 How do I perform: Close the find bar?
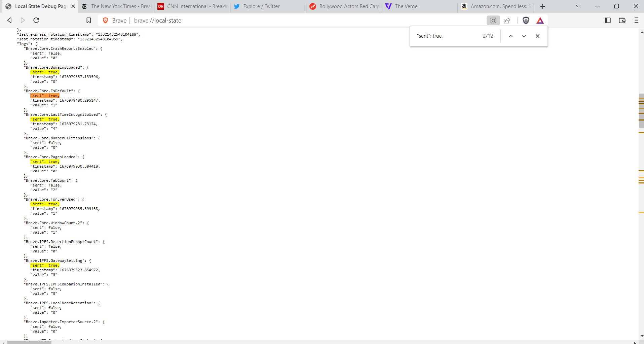coord(537,36)
